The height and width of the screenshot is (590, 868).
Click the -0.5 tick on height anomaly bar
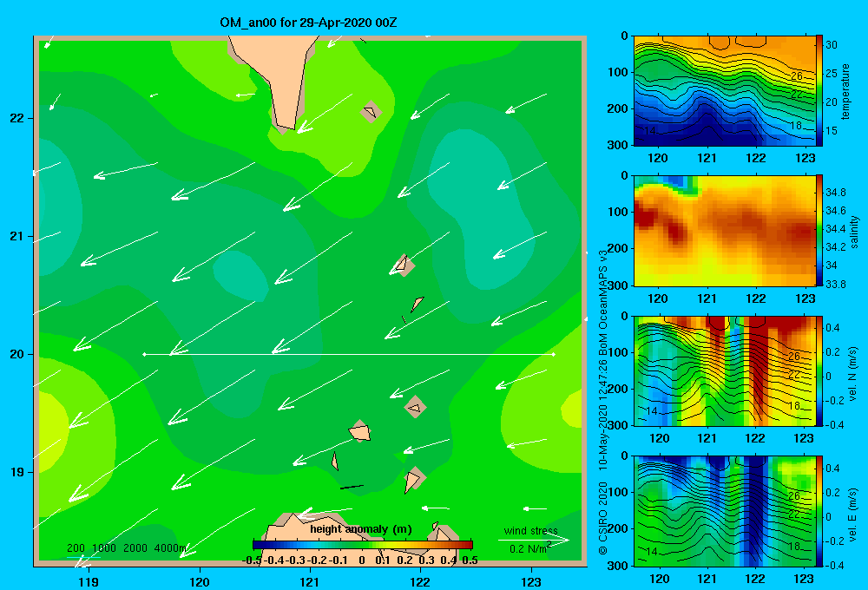[x=252, y=560]
